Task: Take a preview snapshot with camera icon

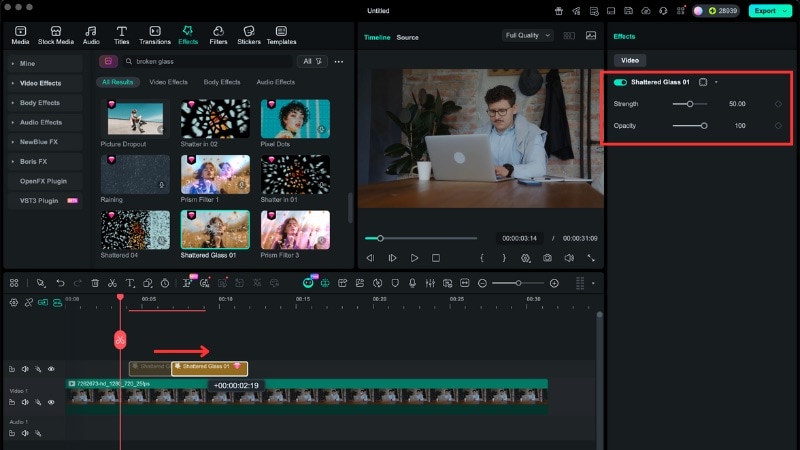Action: click(547, 258)
